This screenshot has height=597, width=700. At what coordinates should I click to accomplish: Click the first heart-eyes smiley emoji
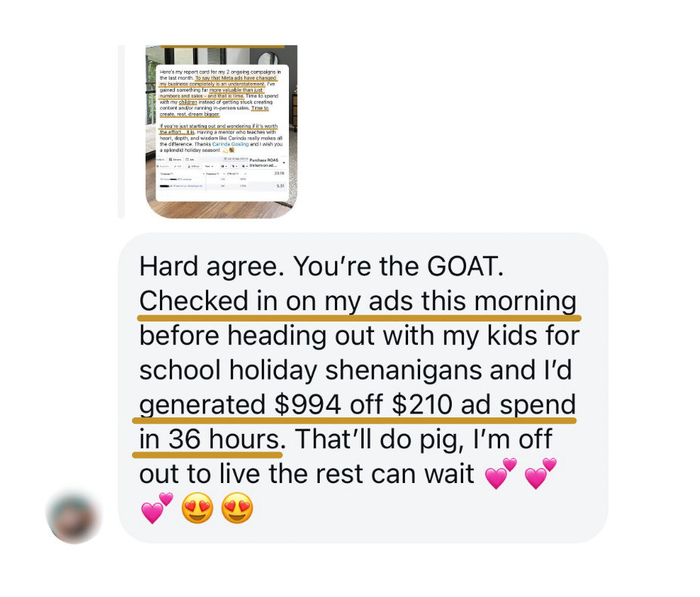coord(198,508)
